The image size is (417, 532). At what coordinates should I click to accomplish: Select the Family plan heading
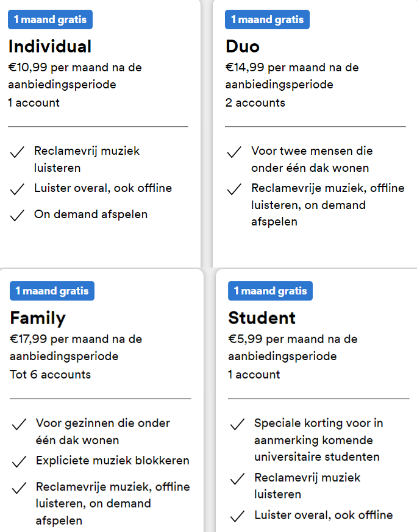(38, 317)
